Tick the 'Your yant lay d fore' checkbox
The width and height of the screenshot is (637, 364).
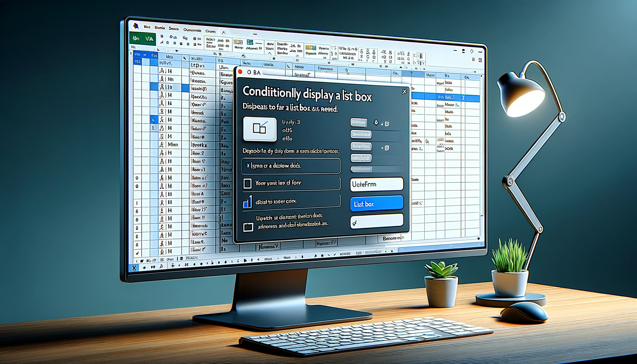coord(247,184)
